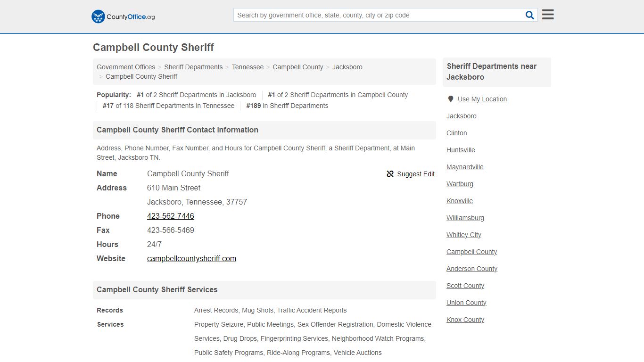The width and height of the screenshot is (644, 362).
Task: Open Whitley City sidebar link
Action: tap(464, 235)
